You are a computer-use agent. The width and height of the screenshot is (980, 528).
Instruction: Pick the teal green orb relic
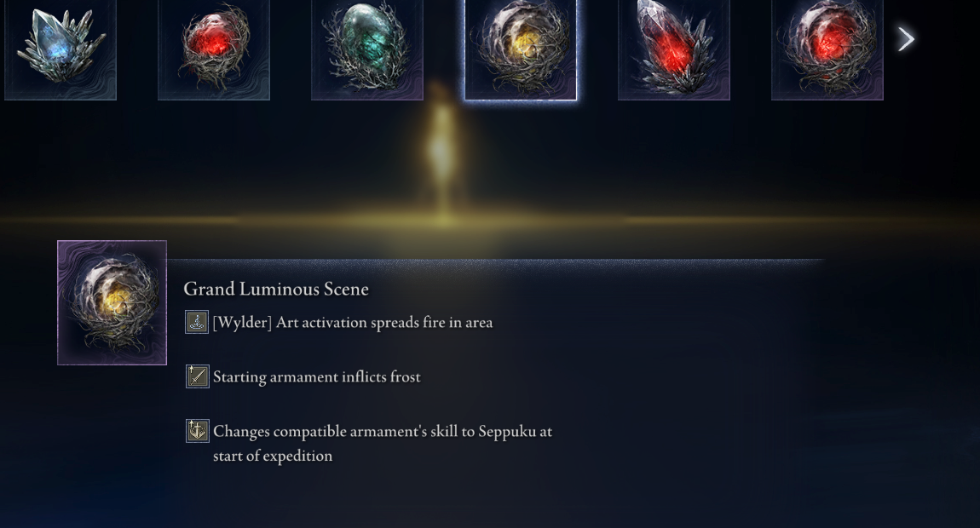click(367, 50)
